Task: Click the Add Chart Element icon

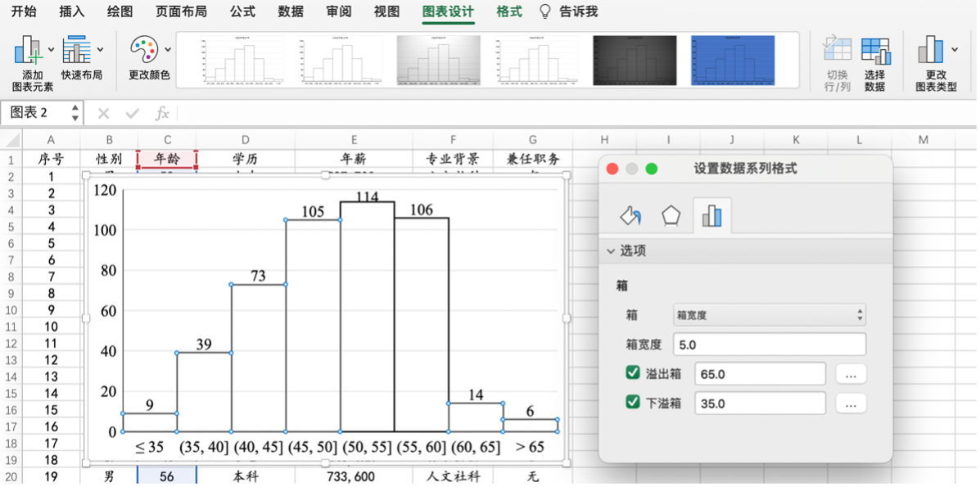Action: point(28,52)
